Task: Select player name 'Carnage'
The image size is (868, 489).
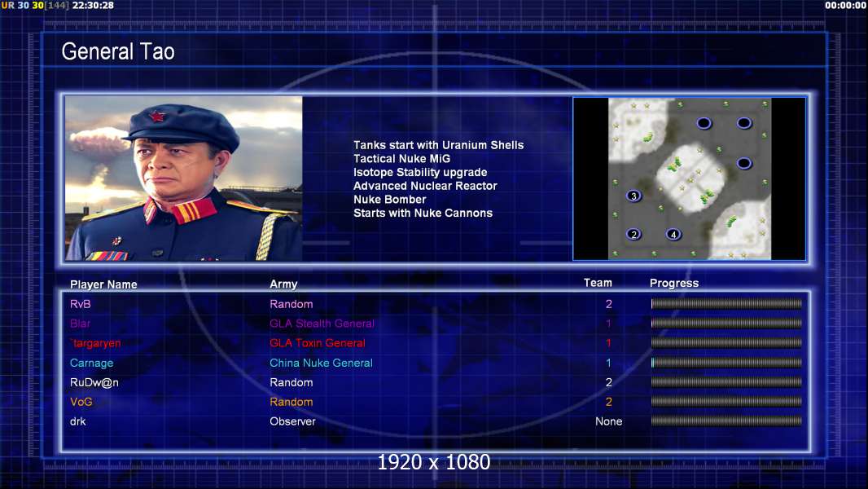Action: click(91, 363)
